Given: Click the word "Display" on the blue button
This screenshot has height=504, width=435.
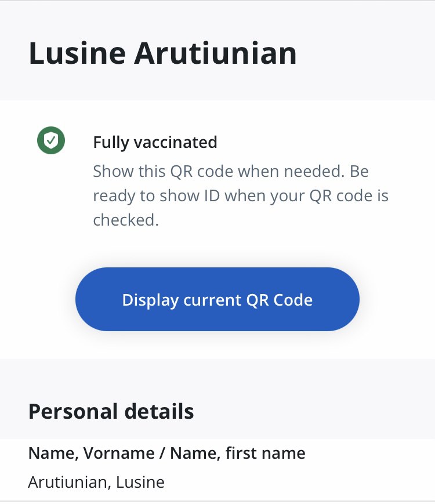Looking at the screenshot, I should 150,300.
